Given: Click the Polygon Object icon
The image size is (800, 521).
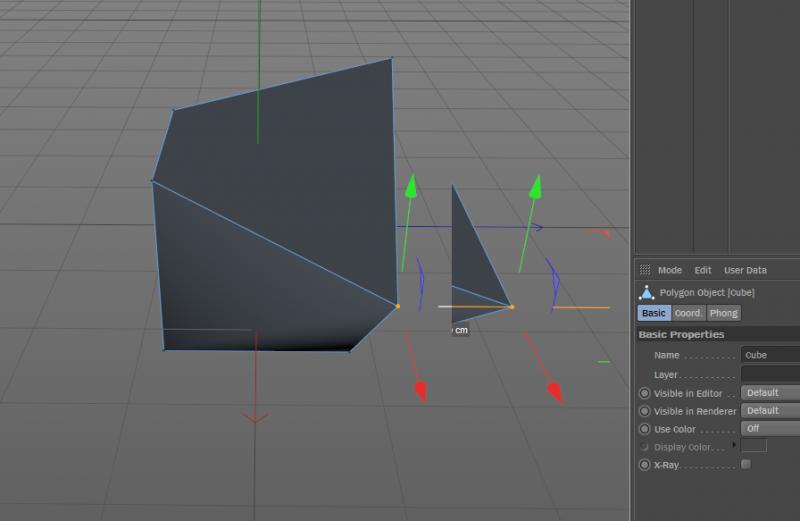Looking at the screenshot, I should (x=646, y=292).
